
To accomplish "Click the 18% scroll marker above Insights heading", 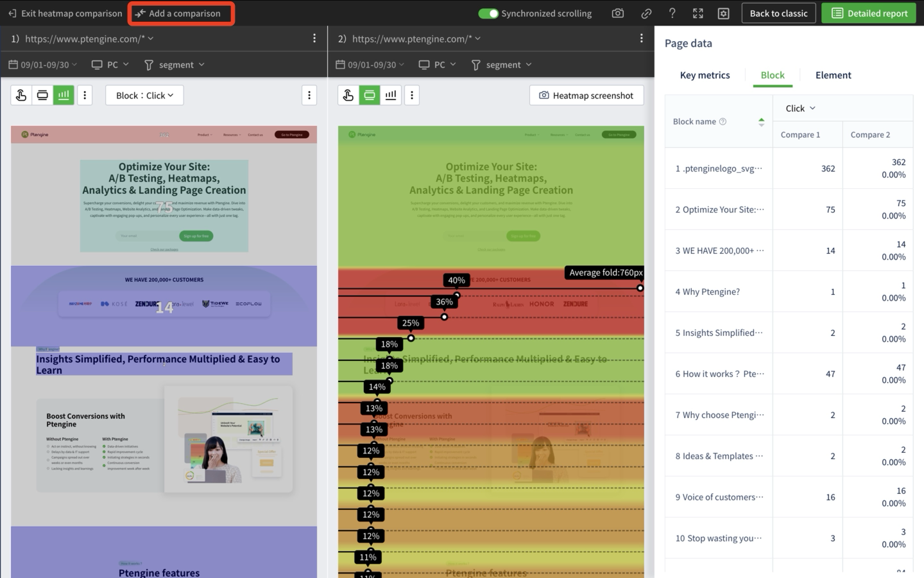I will [x=389, y=344].
